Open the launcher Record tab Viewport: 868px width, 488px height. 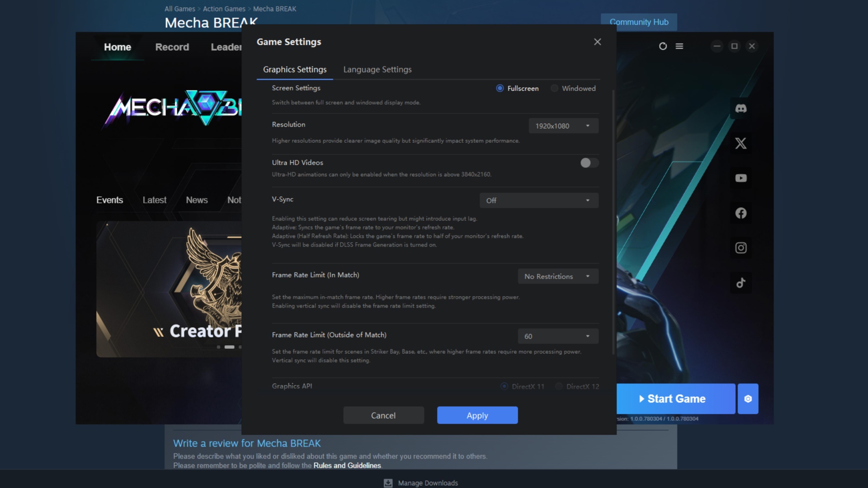point(172,47)
